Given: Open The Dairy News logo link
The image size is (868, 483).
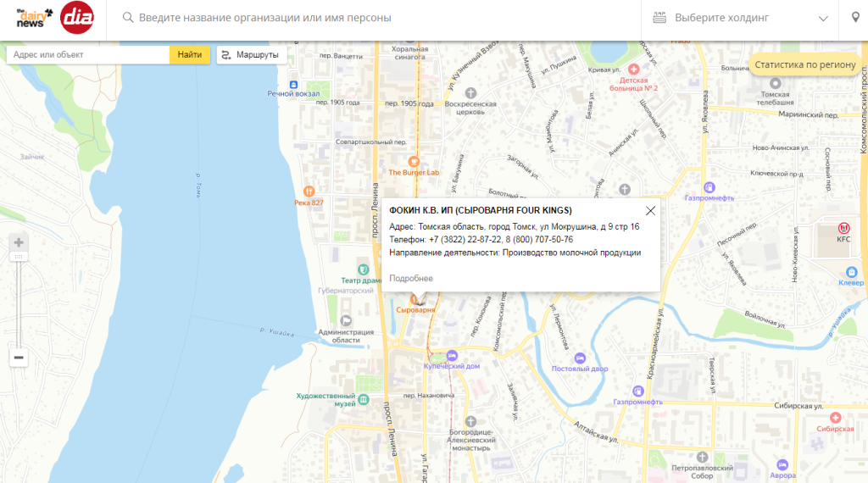Looking at the screenshot, I should (x=34, y=18).
